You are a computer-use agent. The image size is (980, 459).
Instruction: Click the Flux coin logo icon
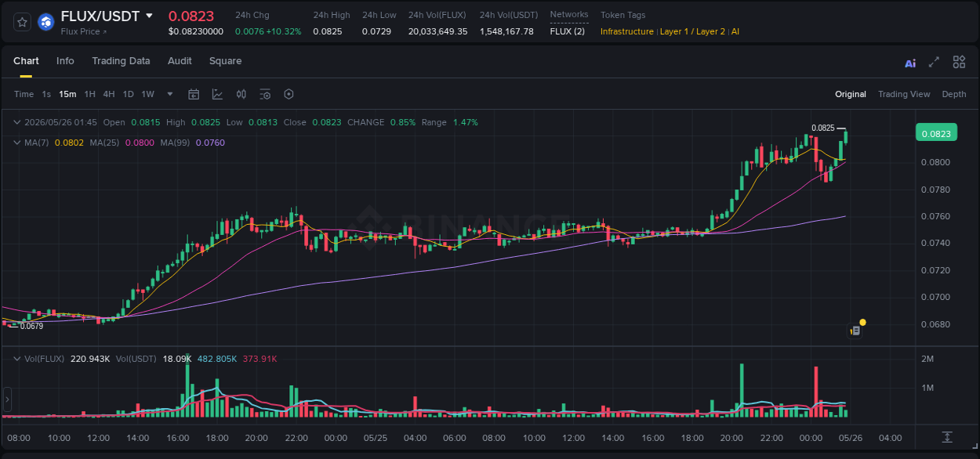(x=45, y=22)
